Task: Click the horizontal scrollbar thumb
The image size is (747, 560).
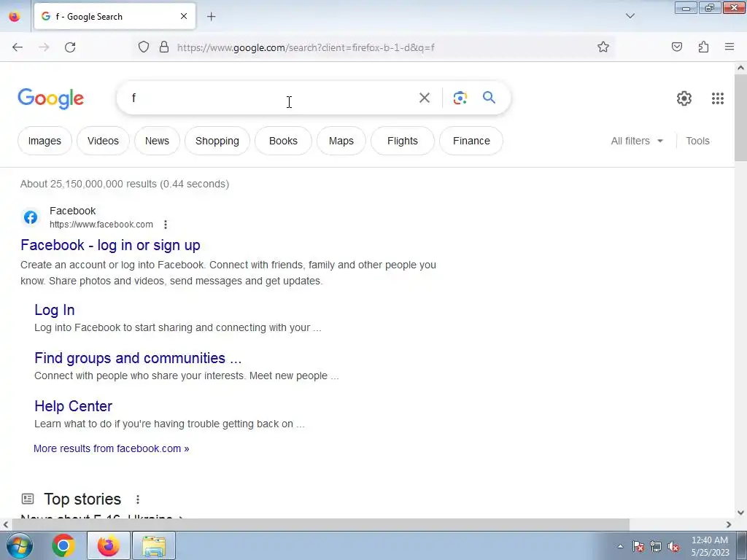Action: pos(321,524)
